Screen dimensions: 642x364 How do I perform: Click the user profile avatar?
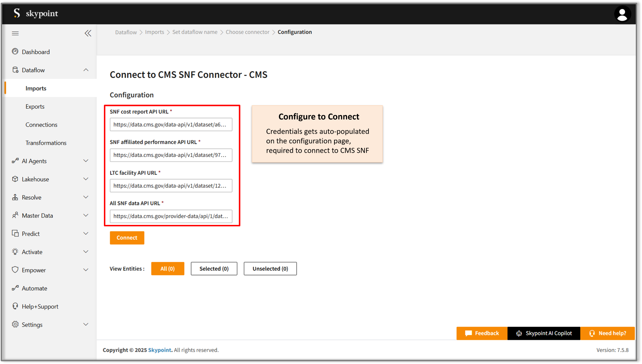point(622,14)
